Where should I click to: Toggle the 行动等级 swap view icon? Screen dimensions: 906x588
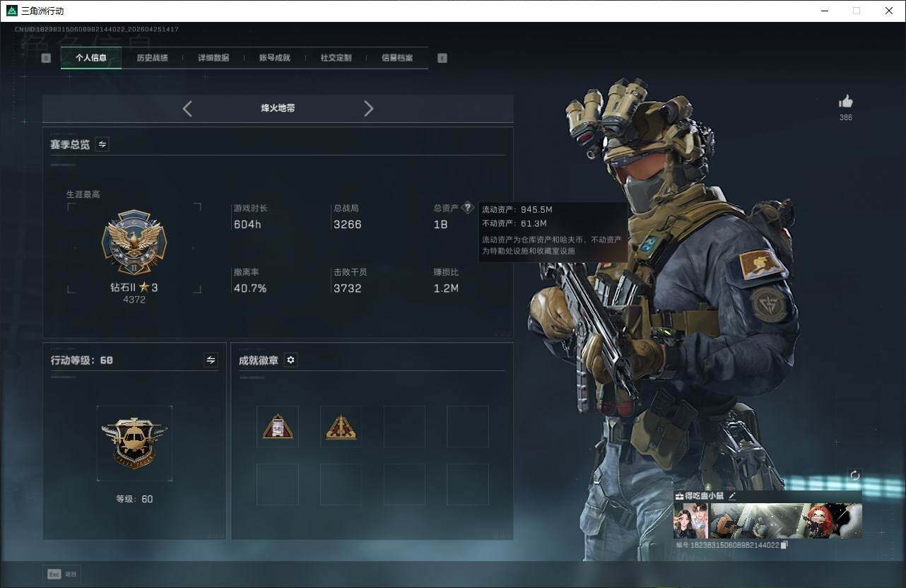(211, 360)
